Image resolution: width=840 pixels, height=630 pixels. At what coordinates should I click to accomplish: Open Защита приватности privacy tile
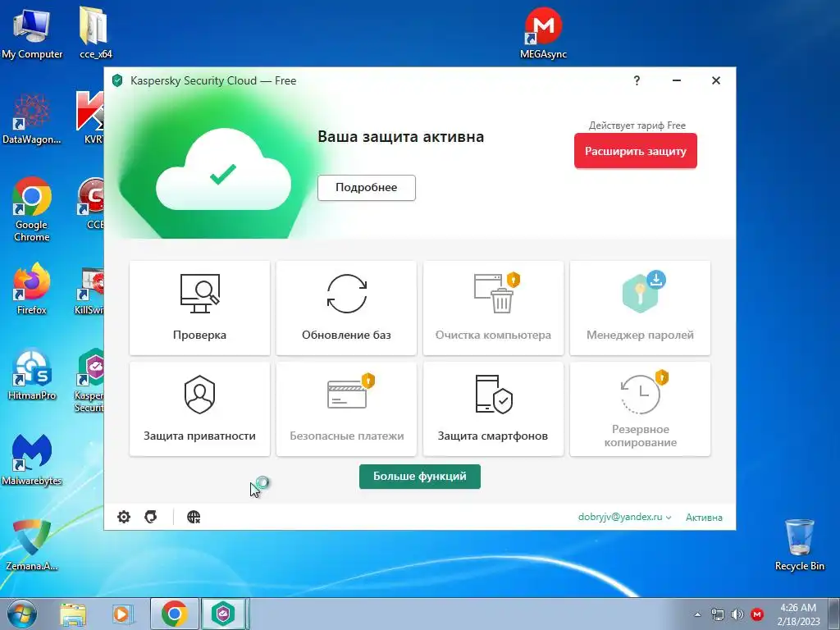(x=199, y=409)
